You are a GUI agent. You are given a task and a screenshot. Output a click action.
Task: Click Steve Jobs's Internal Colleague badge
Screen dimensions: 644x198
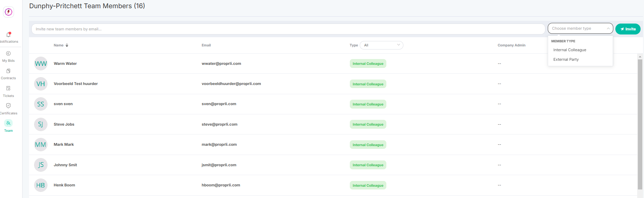pyautogui.click(x=368, y=124)
